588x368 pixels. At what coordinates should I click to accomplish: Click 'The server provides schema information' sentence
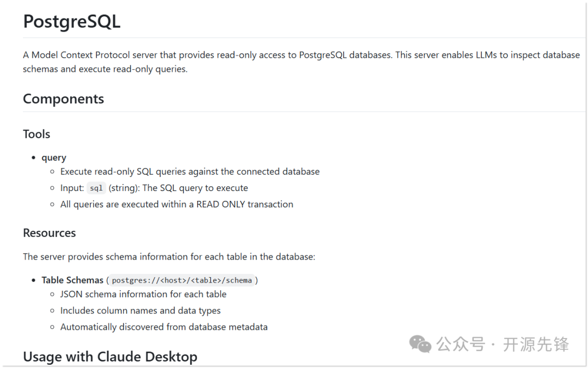(x=169, y=256)
